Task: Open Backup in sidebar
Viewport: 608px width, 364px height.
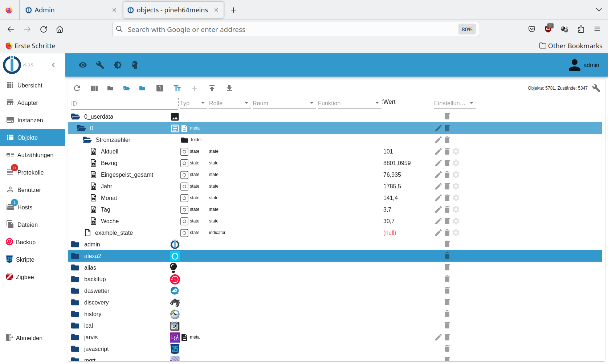Action: tap(33, 242)
